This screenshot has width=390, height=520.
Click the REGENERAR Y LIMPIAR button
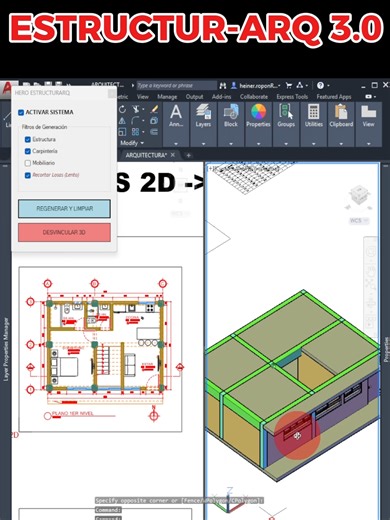click(x=64, y=209)
